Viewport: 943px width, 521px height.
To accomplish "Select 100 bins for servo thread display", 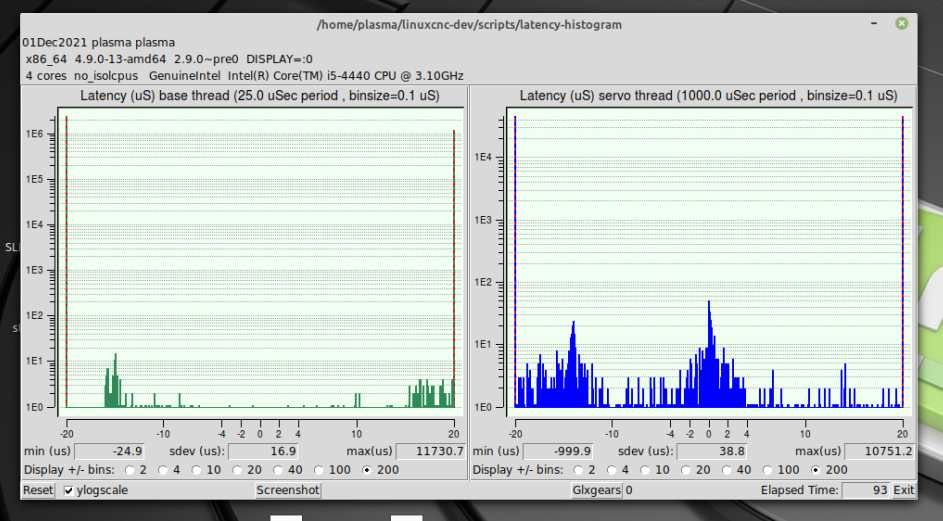I will pos(767,470).
